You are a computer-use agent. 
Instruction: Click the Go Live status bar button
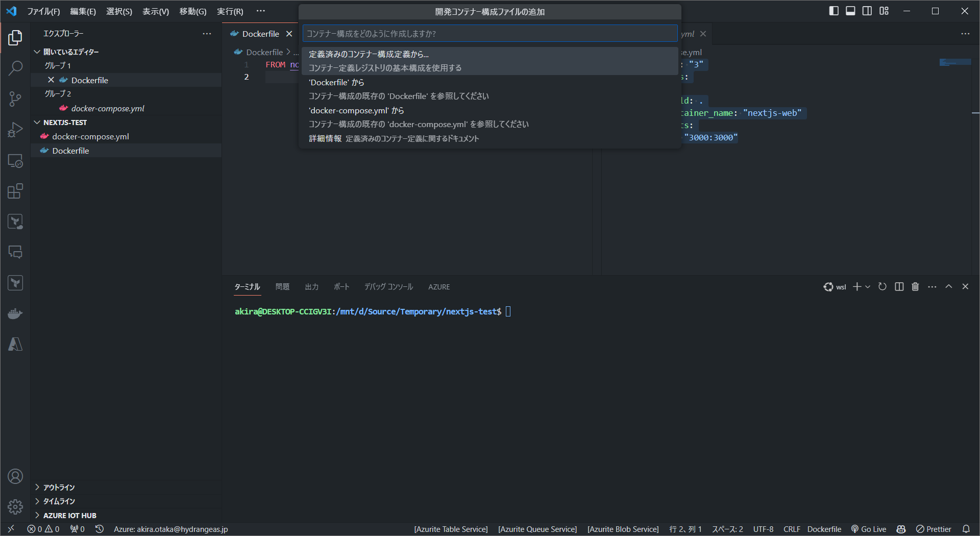click(x=869, y=529)
